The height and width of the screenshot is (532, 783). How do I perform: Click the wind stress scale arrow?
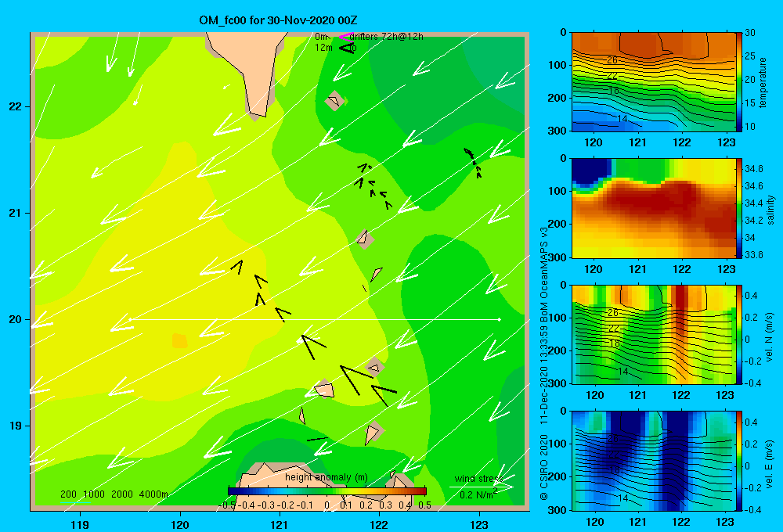tap(481, 486)
